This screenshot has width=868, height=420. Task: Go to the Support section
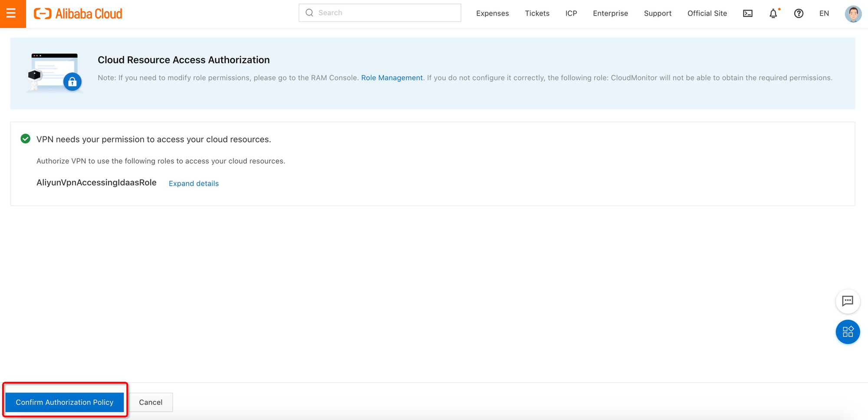click(x=658, y=13)
